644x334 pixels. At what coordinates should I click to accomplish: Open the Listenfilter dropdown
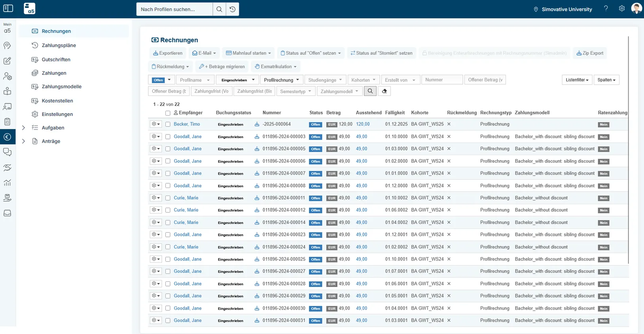coord(577,80)
